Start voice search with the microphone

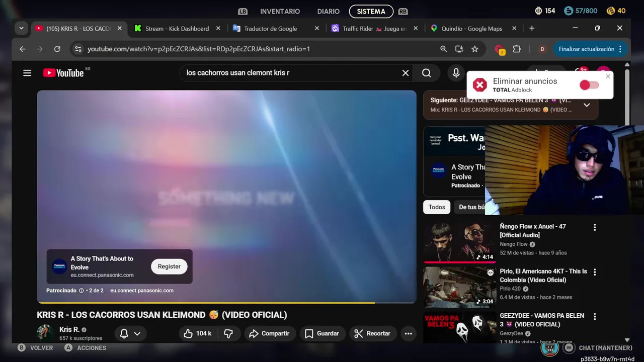(x=456, y=73)
